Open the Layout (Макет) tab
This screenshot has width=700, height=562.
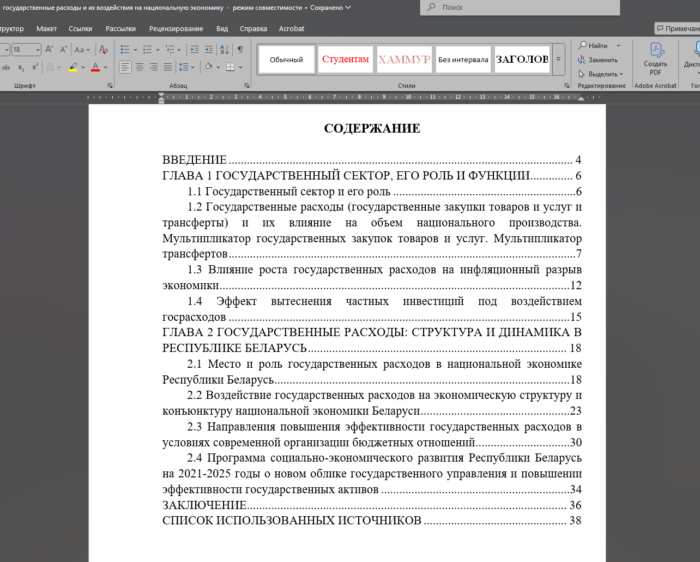point(46,29)
